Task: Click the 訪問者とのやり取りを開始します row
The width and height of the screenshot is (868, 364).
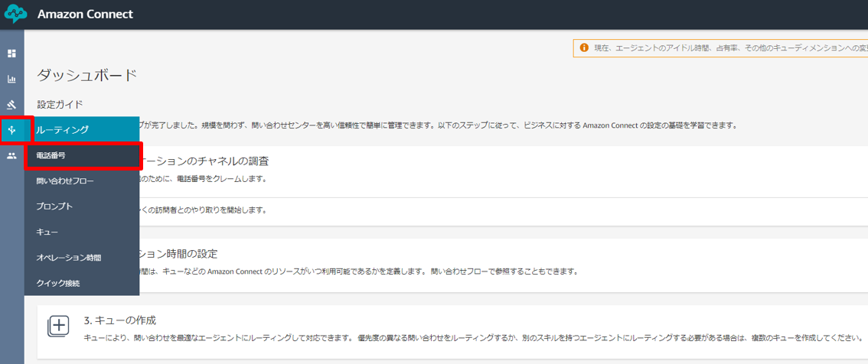Action: pyautogui.click(x=204, y=211)
